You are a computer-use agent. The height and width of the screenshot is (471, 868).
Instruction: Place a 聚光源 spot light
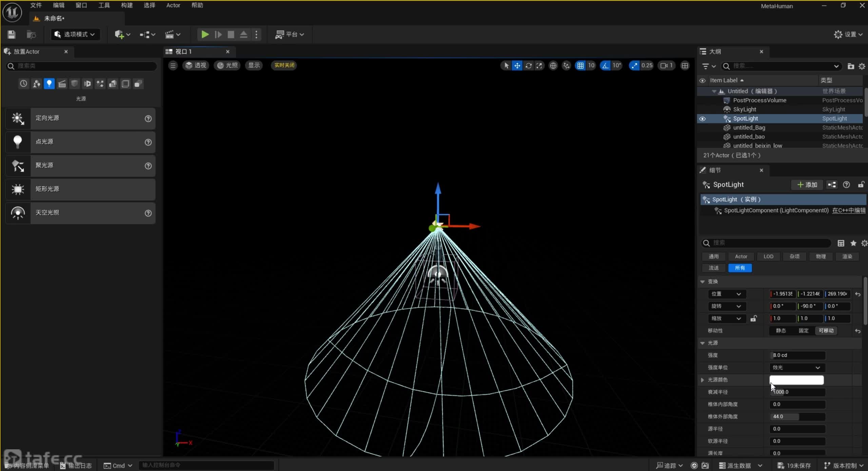pyautogui.click(x=80, y=166)
